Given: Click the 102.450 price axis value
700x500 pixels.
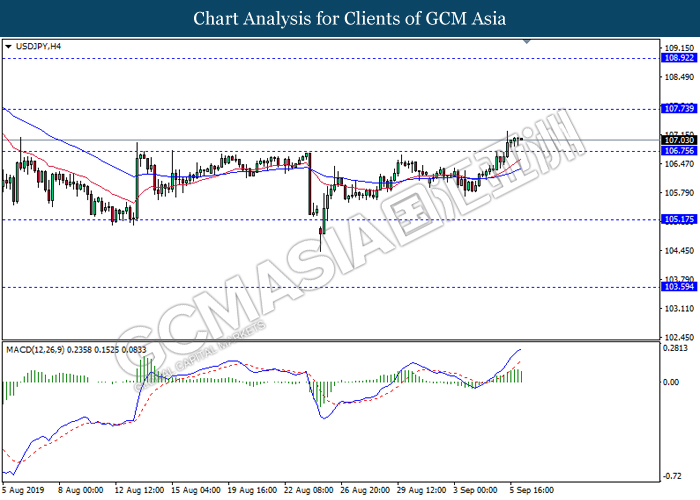Looking at the screenshot, I should [679, 338].
